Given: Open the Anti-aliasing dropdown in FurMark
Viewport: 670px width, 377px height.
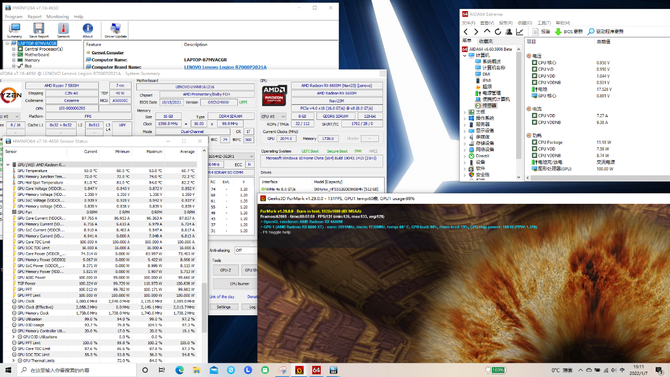Looking at the screenshot, I should [x=245, y=250].
